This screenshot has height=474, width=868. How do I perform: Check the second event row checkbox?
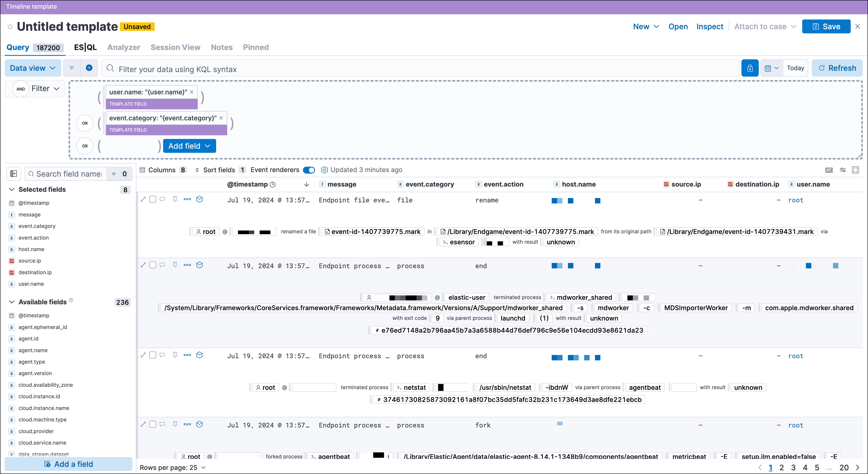[153, 265]
